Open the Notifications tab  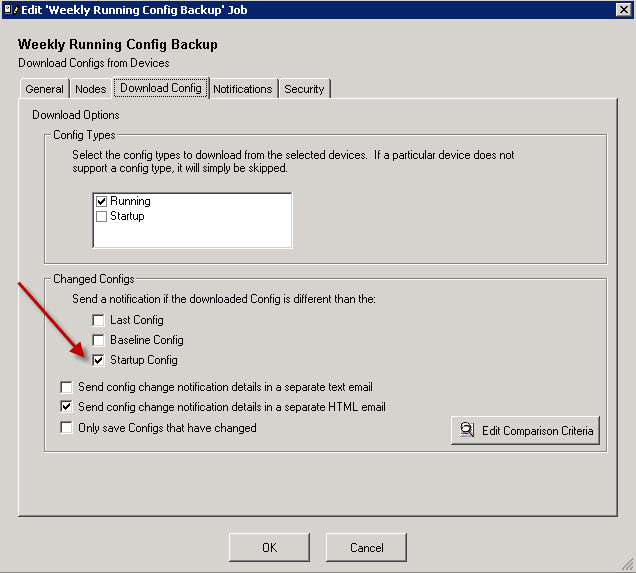[x=243, y=89]
